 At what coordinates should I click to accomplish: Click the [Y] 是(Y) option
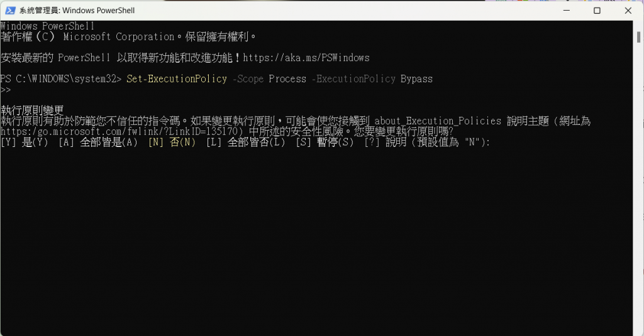[25, 143]
